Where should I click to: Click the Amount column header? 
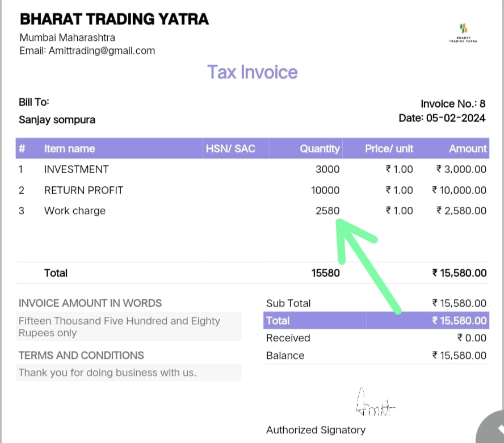(468, 149)
